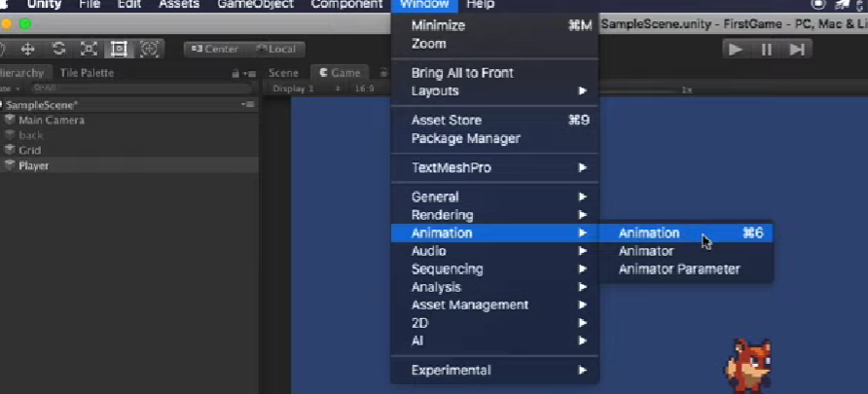Expand the Analysis submenu
Viewport: 868px width, 394px height.
click(494, 287)
